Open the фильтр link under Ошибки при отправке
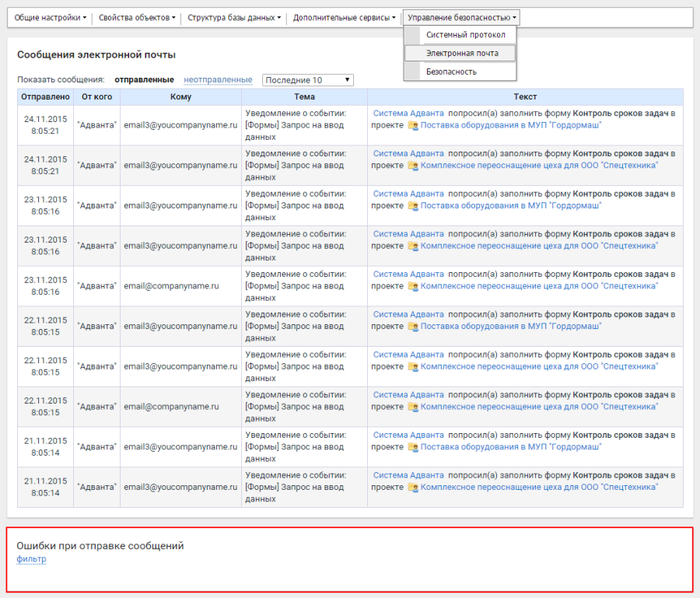Viewport: 700px width, 598px height. point(31,558)
